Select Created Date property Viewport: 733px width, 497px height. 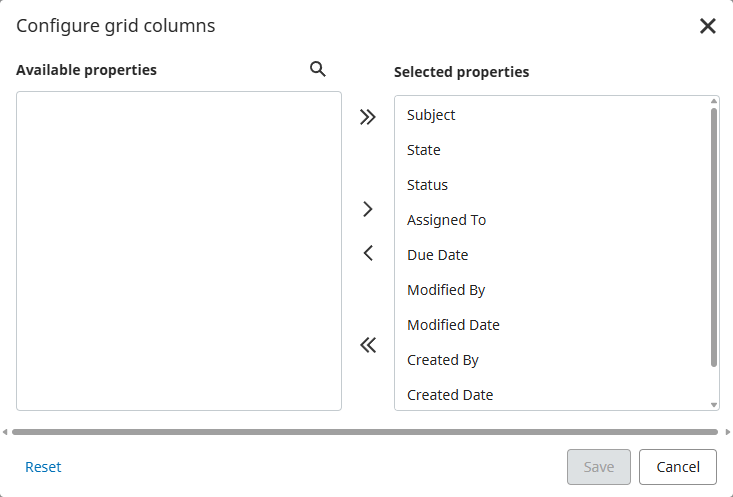(450, 395)
